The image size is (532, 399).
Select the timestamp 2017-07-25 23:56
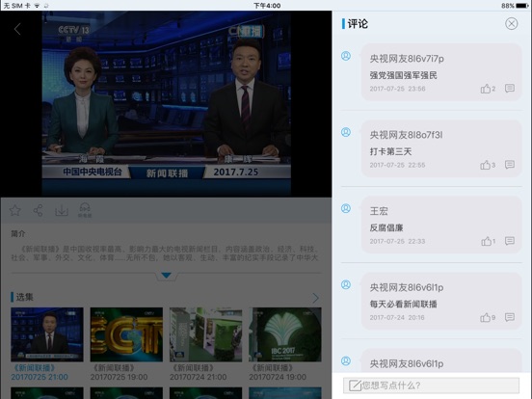click(x=397, y=89)
